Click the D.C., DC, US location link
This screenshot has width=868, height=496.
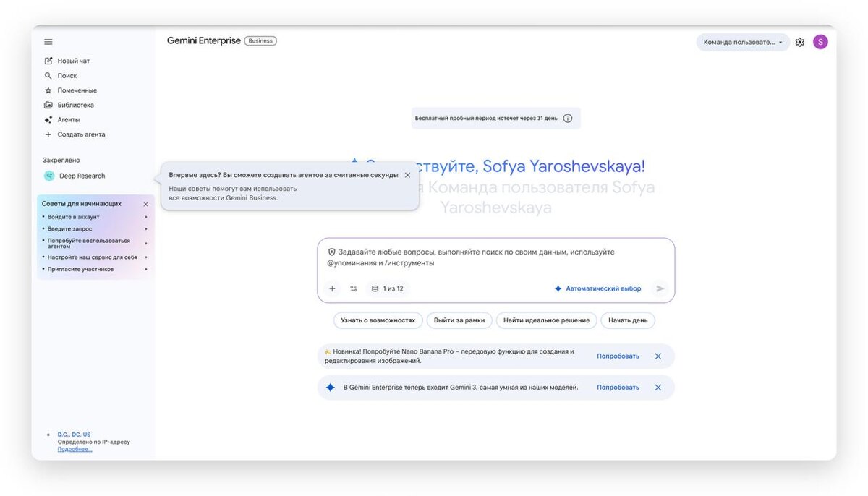75,435
